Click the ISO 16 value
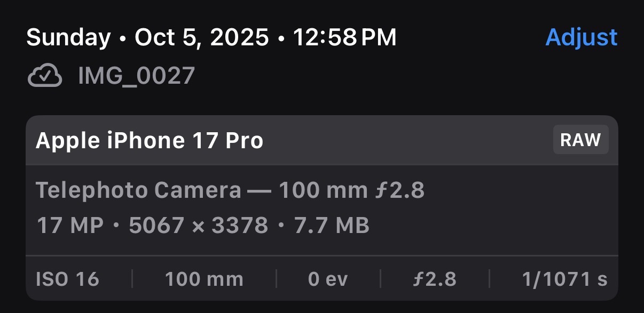This screenshot has height=313, width=644. [x=67, y=279]
